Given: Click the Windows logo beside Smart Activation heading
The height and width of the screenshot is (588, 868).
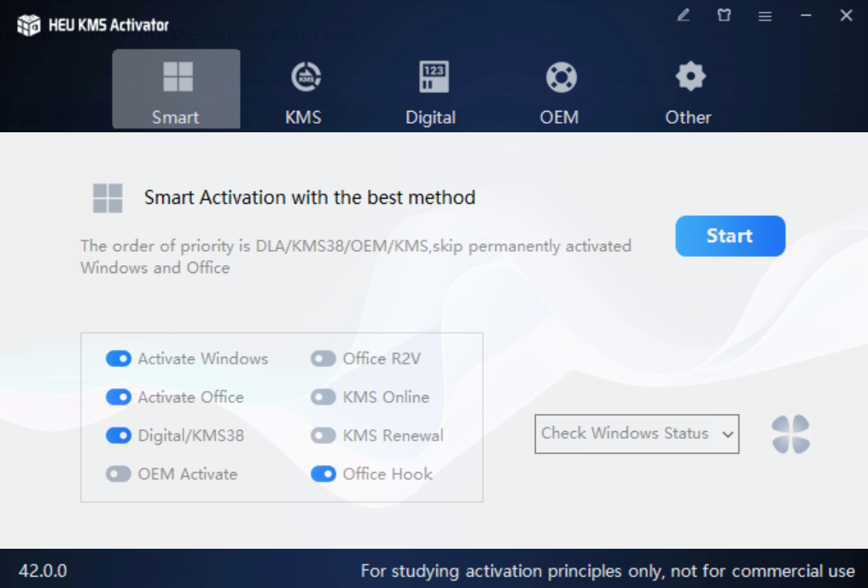Looking at the screenshot, I should [x=108, y=198].
